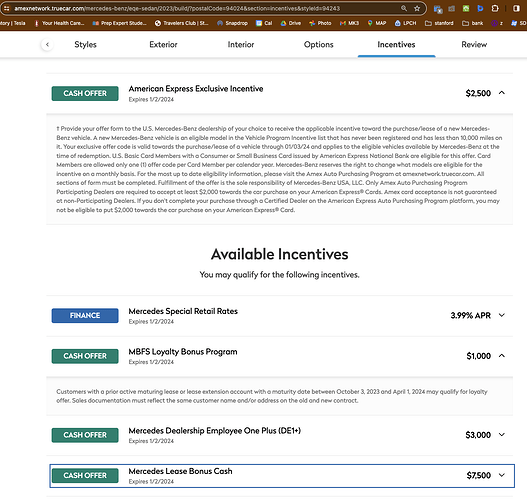
Task: Select the Incentives tab
Action: 396,44
